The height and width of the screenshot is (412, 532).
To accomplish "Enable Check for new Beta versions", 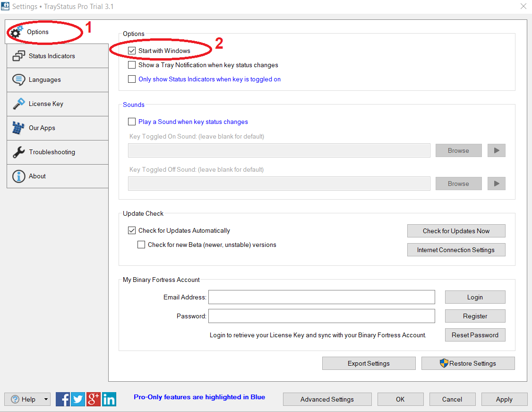I will (141, 245).
